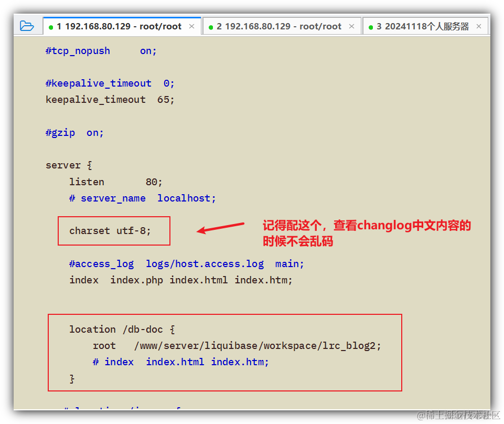Click the 'location /db-doc {' line

tap(122, 329)
